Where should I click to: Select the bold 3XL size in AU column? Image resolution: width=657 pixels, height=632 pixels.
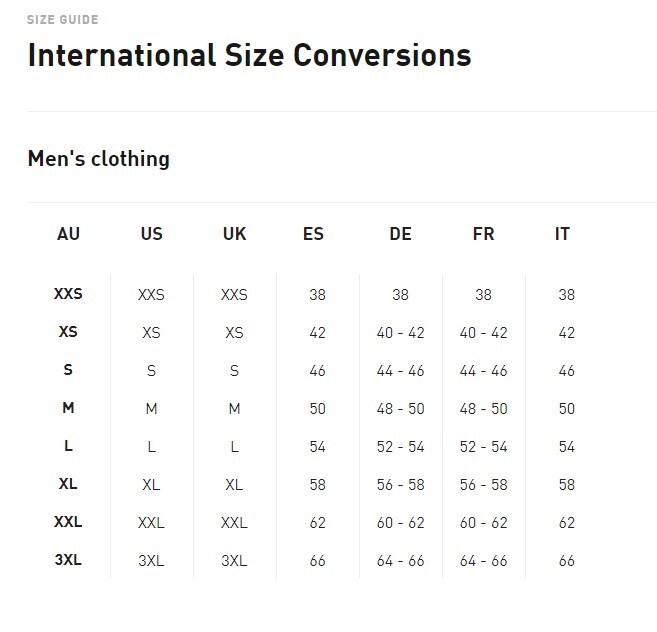(68, 560)
